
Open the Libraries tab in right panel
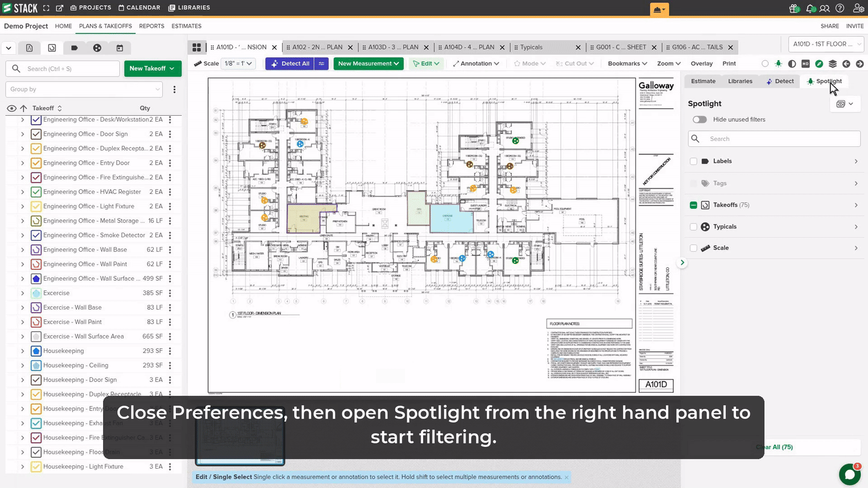point(740,81)
